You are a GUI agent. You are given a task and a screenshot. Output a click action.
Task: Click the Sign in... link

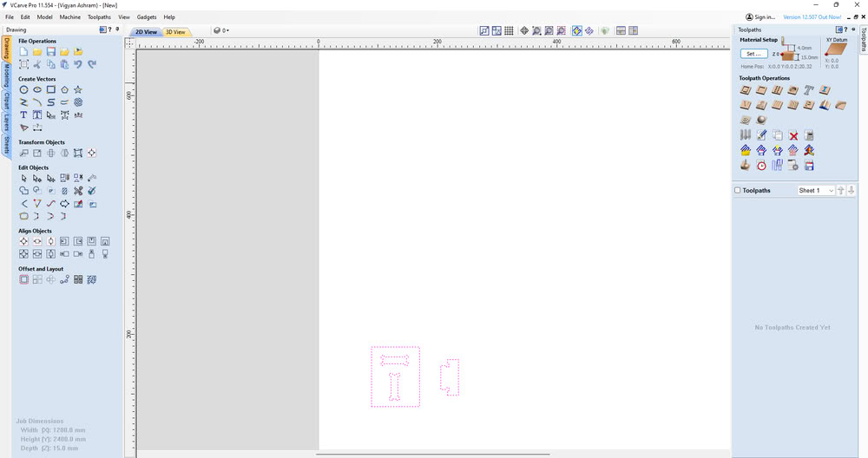coord(760,17)
